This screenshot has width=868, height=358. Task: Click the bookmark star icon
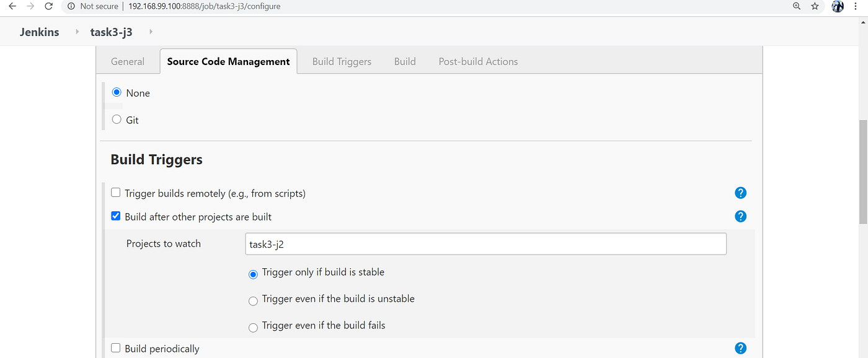click(813, 6)
